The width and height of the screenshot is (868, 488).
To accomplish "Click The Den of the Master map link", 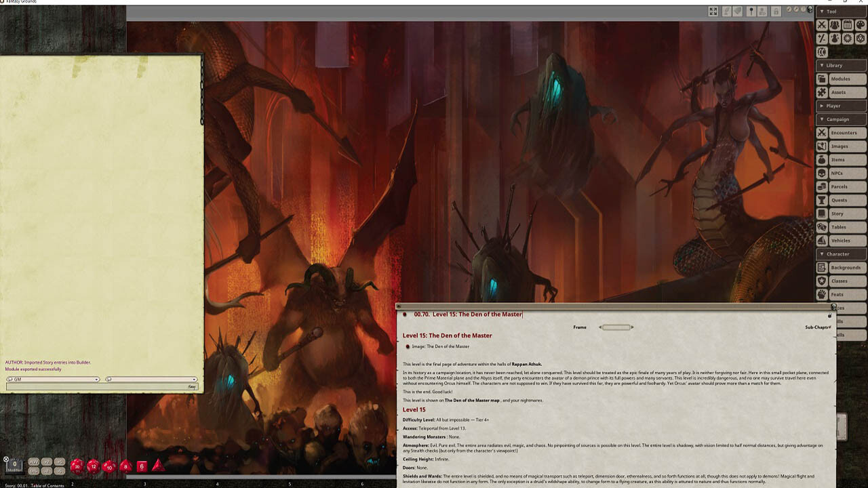I will [x=473, y=400].
